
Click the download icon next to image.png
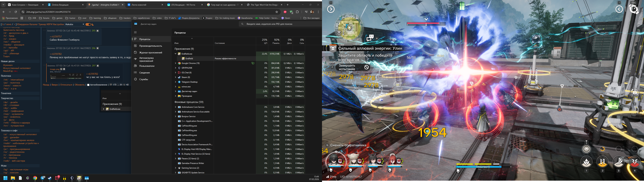pyautogui.click(x=64, y=69)
